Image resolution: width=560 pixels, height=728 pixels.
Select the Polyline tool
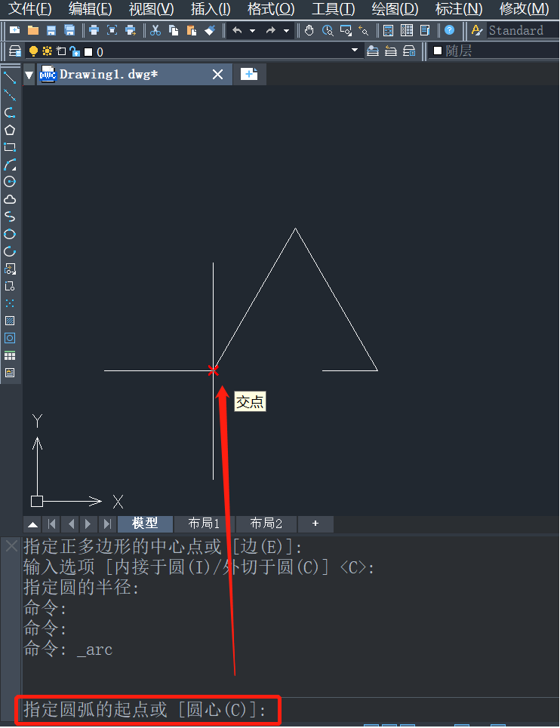10,112
